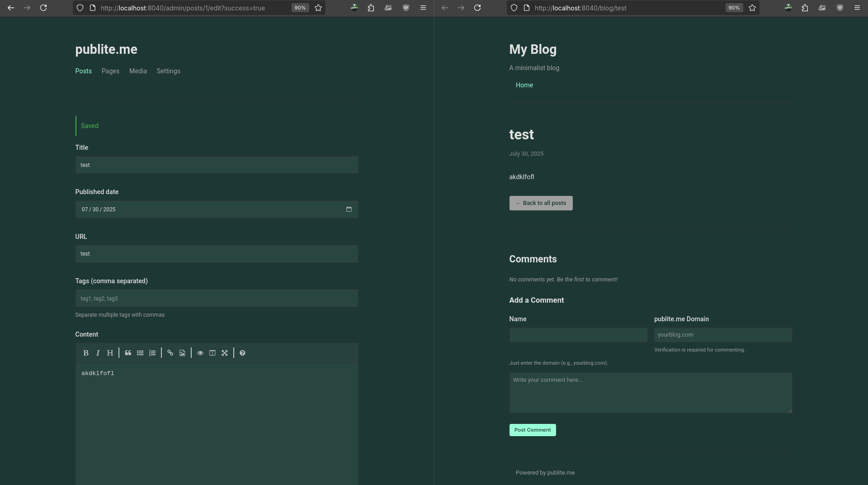Create a bulleted list in editor
The width and height of the screenshot is (868, 485).
pos(140,353)
